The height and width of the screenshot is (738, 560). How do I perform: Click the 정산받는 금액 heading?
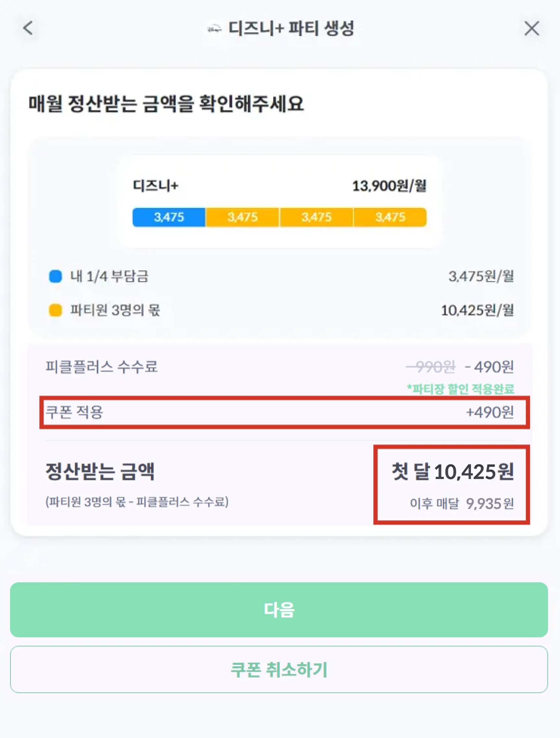pos(100,472)
